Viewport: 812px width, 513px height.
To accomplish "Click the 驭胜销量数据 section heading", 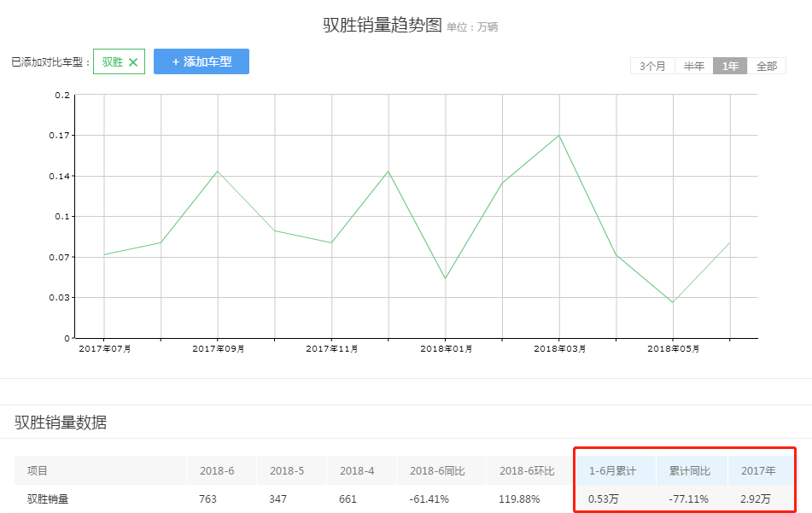I will click(61, 423).
